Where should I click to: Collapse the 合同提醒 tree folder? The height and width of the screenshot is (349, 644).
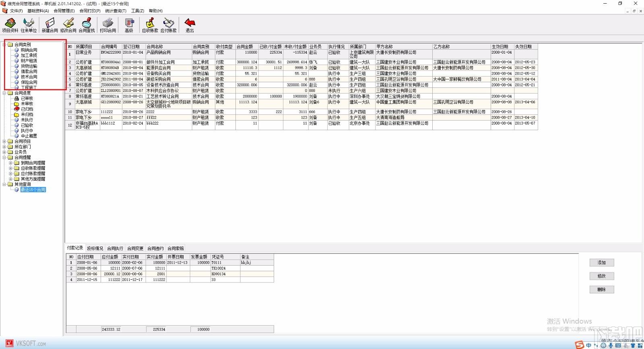[x=4, y=157]
